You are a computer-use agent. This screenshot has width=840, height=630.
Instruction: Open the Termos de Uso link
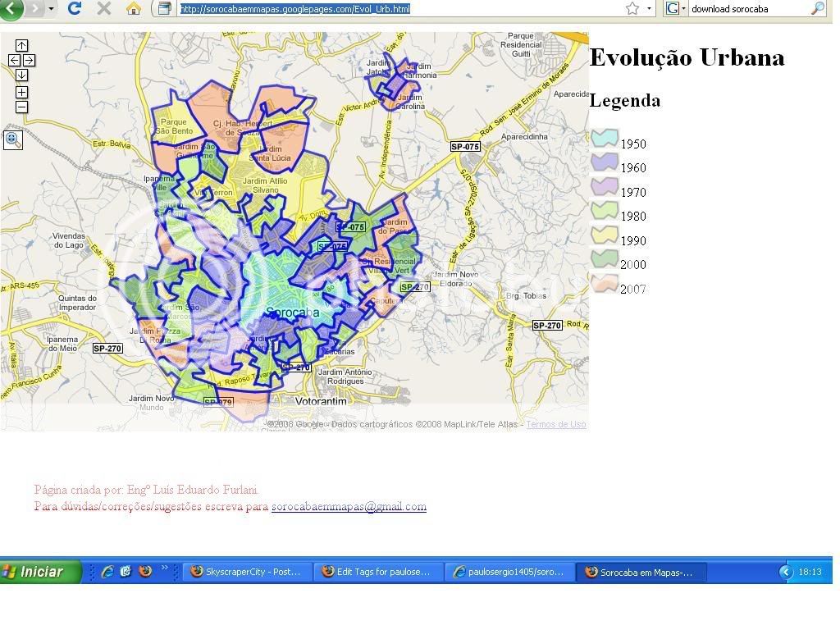pyautogui.click(x=555, y=424)
